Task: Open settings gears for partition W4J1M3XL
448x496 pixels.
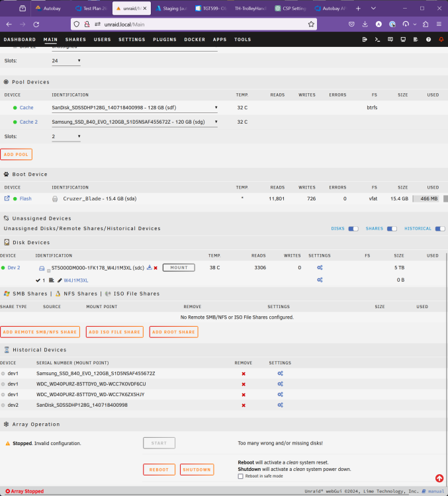Action: [x=320, y=280]
